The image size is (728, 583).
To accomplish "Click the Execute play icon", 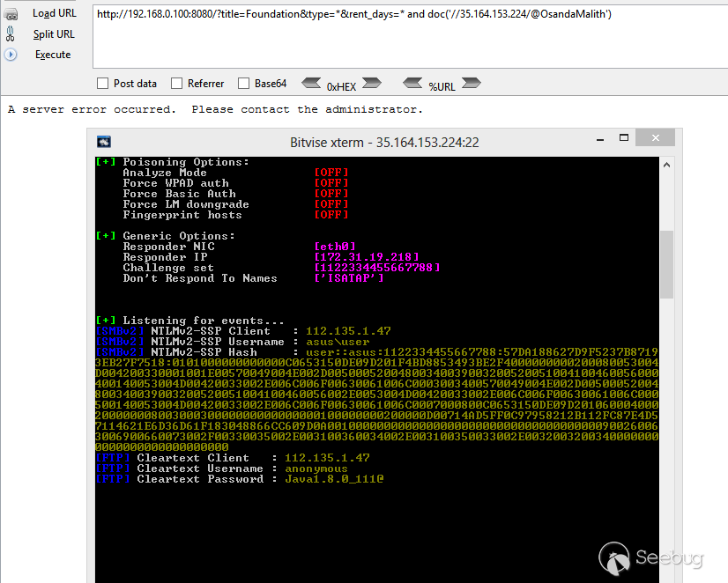I will 11,55.
